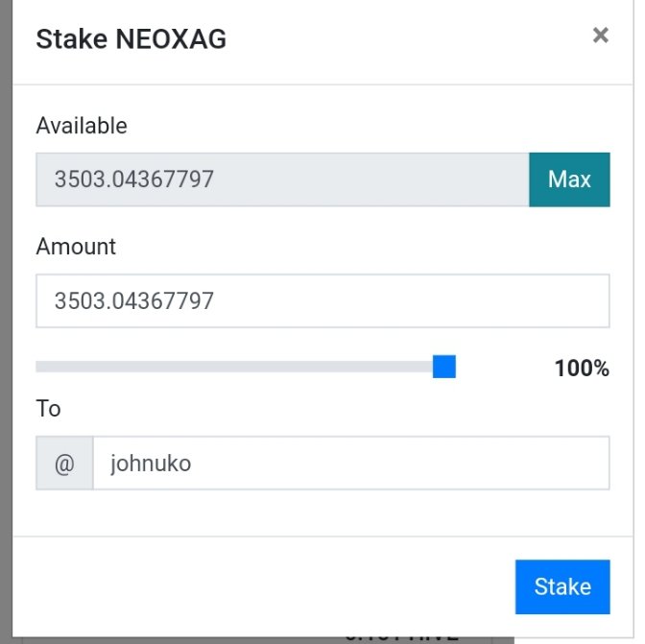Image resolution: width=645 pixels, height=644 pixels.
Task: Close the Stake NEOXAG dialog
Action: pyautogui.click(x=601, y=36)
